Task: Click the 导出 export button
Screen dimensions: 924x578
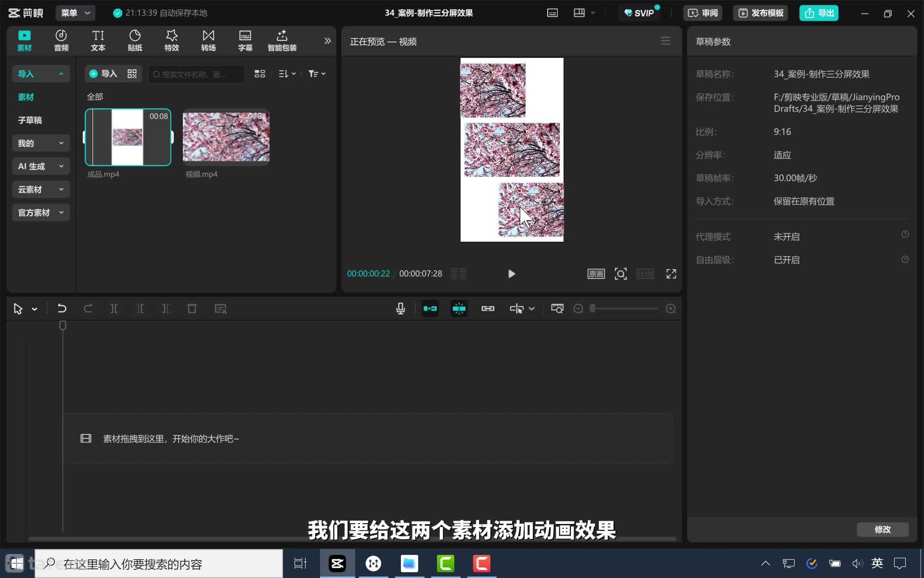Action: pyautogui.click(x=819, y=13)
